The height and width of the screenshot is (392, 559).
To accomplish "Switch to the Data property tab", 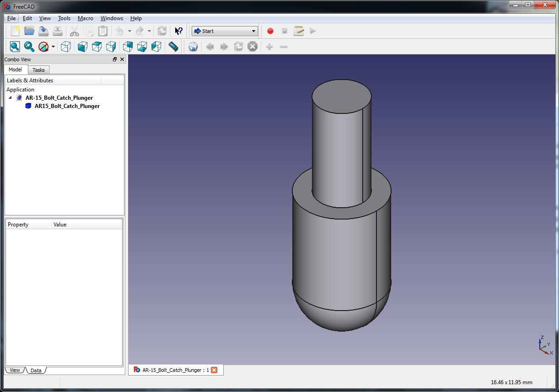I will (36, 371).
